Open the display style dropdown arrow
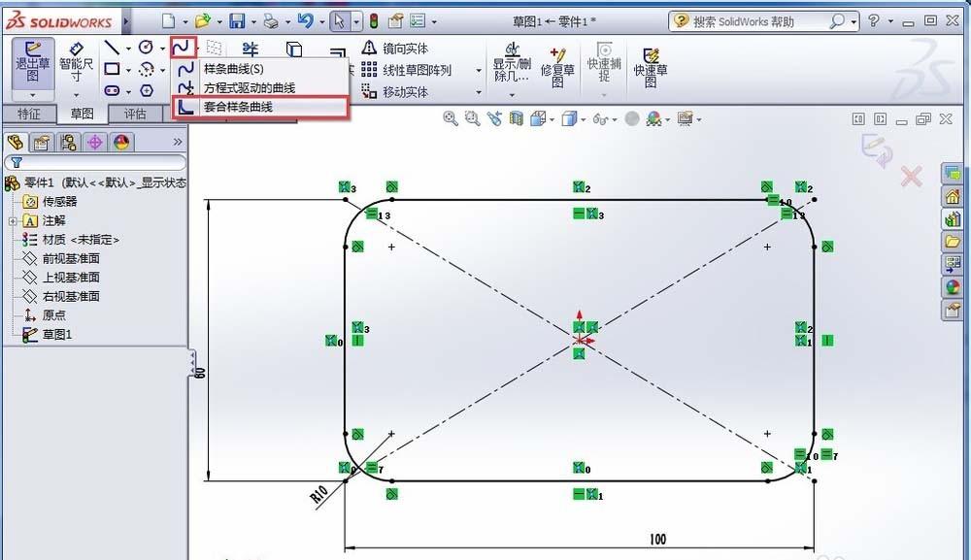 point(582,118)
